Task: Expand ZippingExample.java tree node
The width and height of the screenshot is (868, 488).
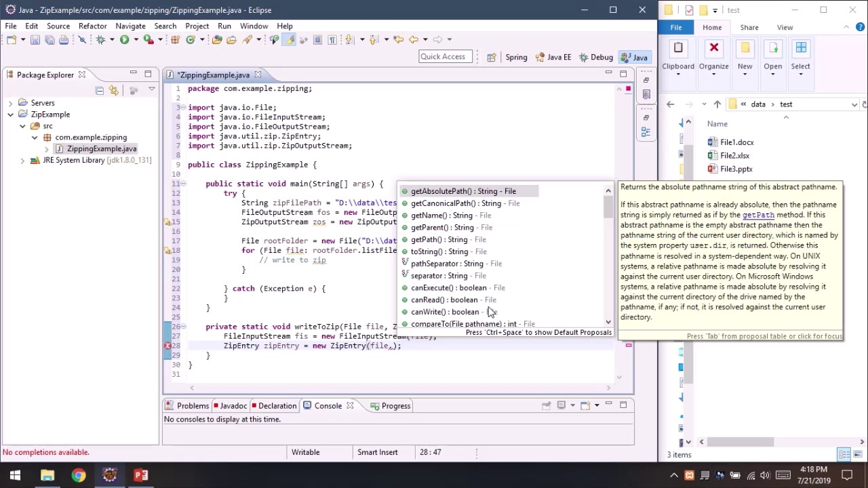Action: click(x=46, y=149)
